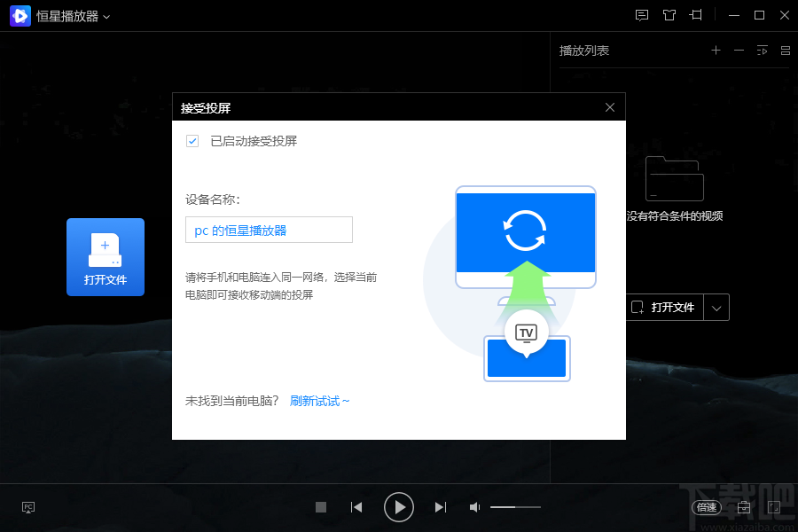The height and width of the screenshot is (532, 798).
Task: Click the play button
Action: pos(398,507)
